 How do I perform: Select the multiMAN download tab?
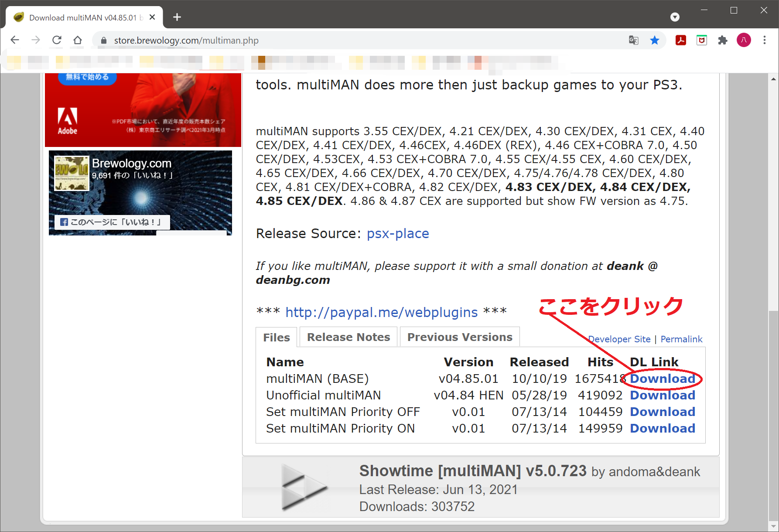coord(84,17)
